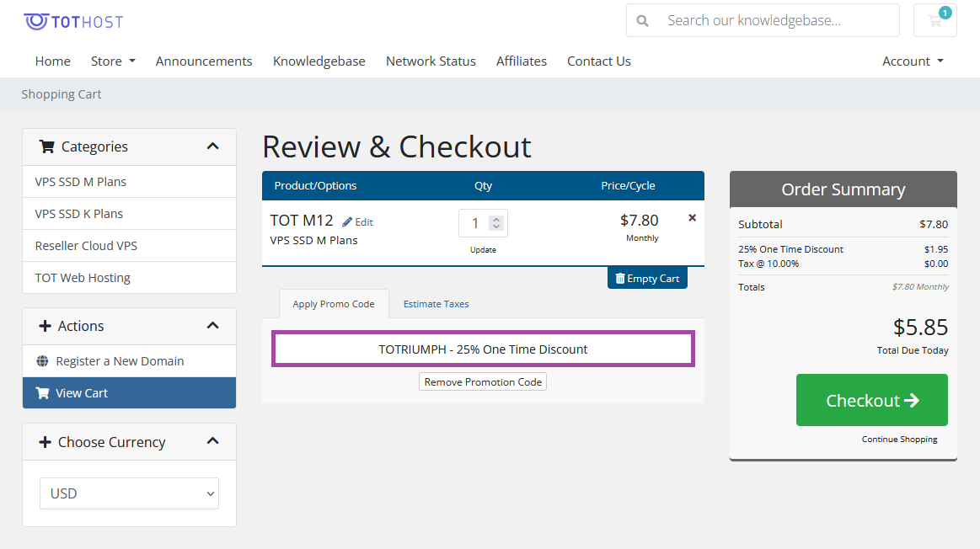980x549 pixels.
Task: Remove TOT M12 using the × icon
Action: tap(692, 217)
